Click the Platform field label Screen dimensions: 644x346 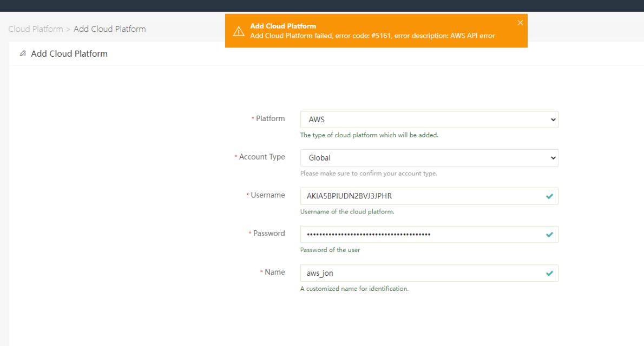(270, 118)
